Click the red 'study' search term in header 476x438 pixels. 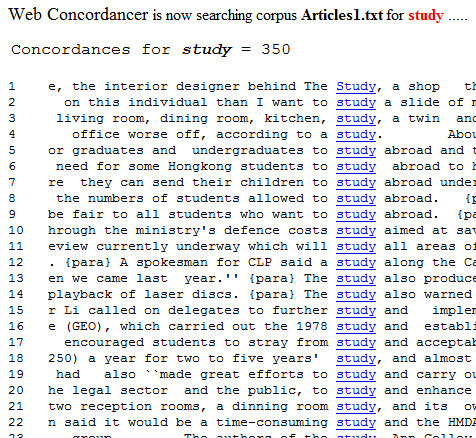(426, 16)
